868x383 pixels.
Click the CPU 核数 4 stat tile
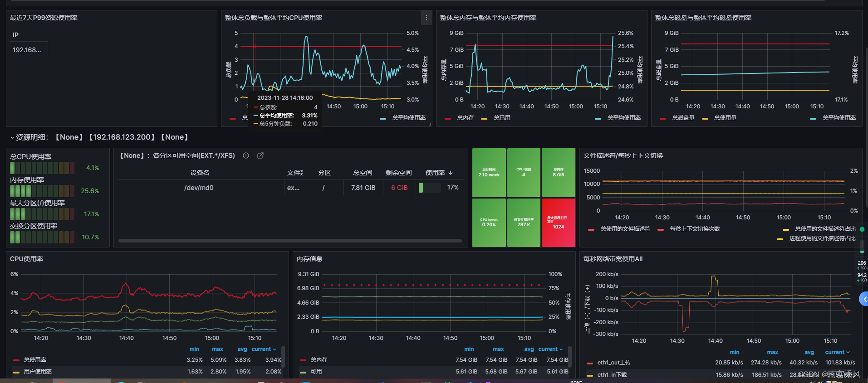click(x=524, y=172)
